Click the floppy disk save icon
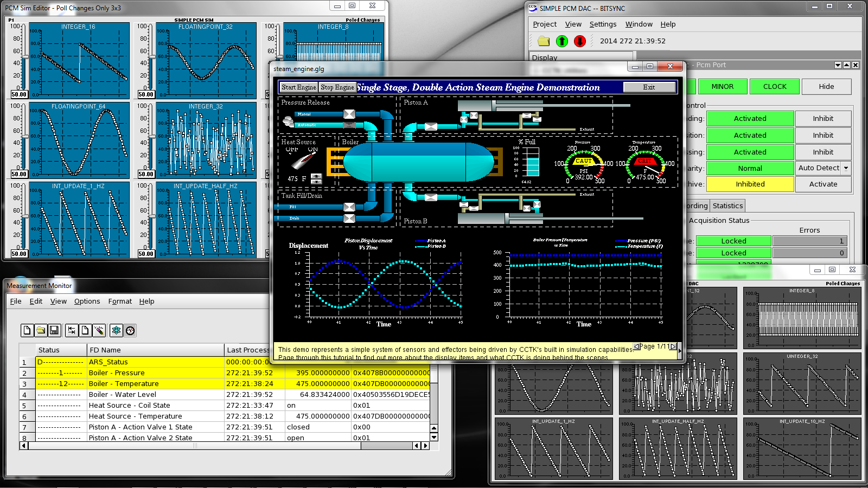 point(54,330)
